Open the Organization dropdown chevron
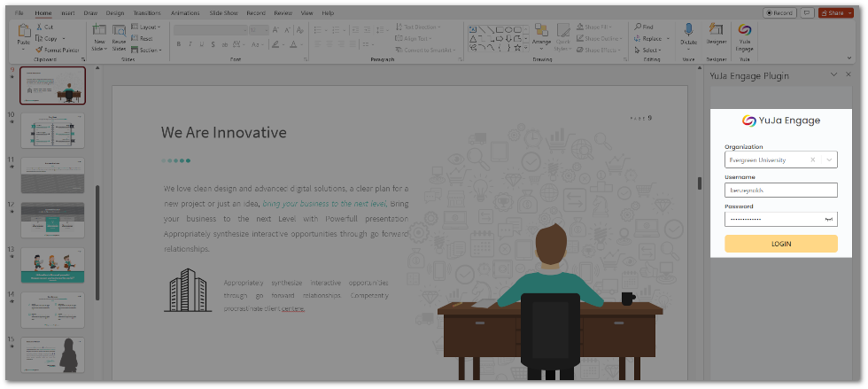 tap(829, 159)
